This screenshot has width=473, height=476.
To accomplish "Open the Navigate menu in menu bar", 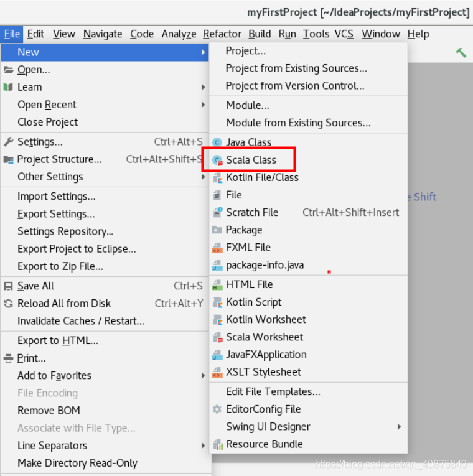I will point(103,34).
